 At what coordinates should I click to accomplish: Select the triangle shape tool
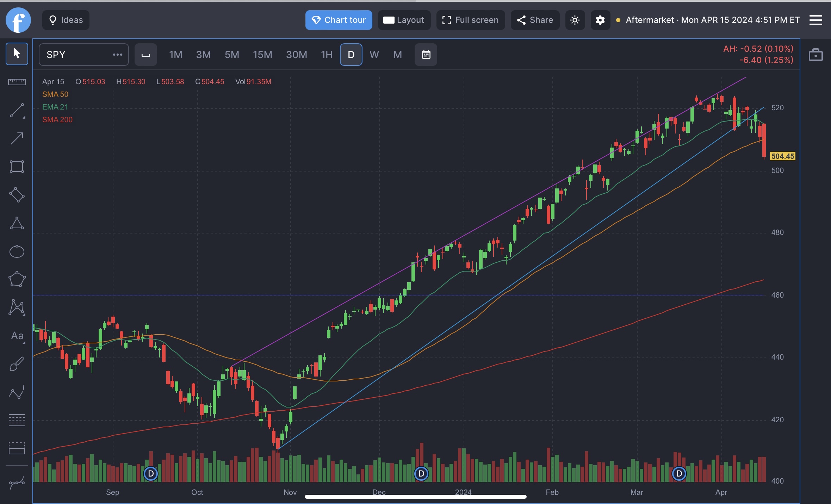click(x=17, y=223)
